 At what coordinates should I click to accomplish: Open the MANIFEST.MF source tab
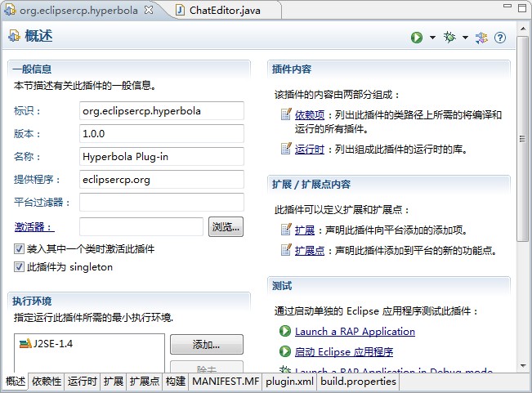point(226,381)
